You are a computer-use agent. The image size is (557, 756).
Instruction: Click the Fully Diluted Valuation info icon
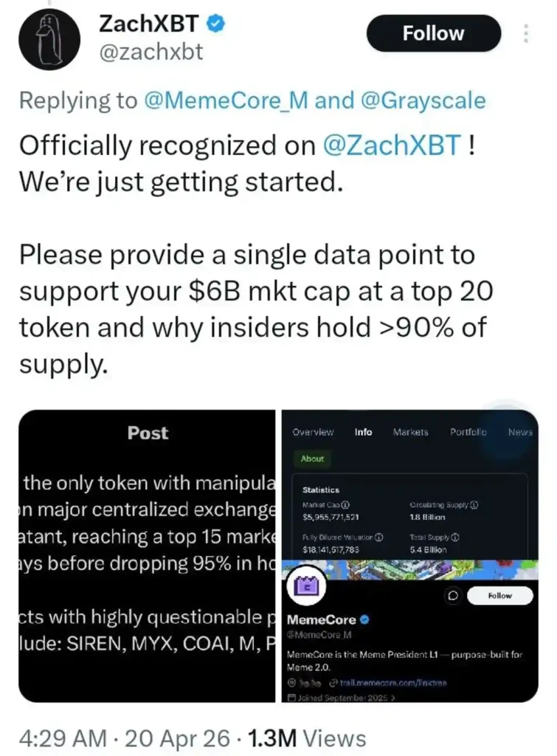(378, 537)
